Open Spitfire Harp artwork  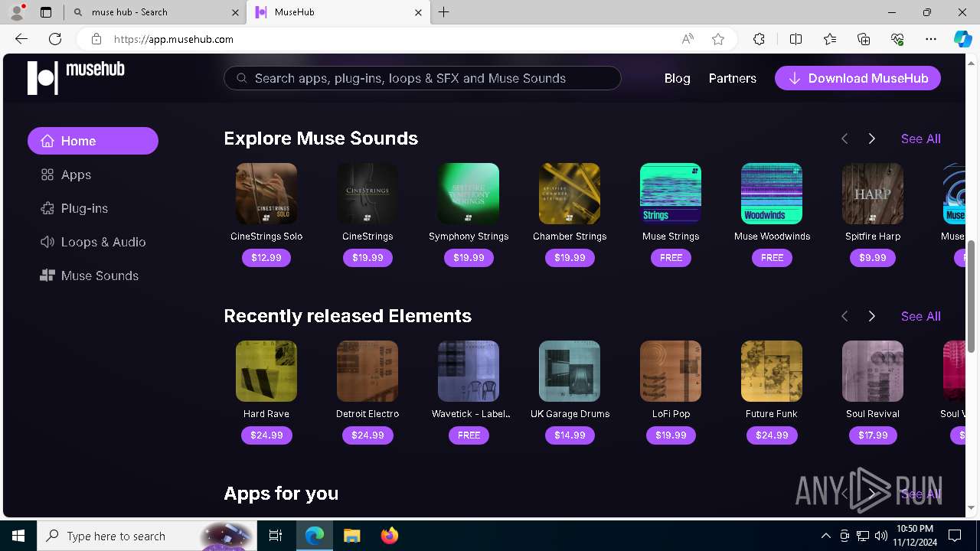(873, 194)
